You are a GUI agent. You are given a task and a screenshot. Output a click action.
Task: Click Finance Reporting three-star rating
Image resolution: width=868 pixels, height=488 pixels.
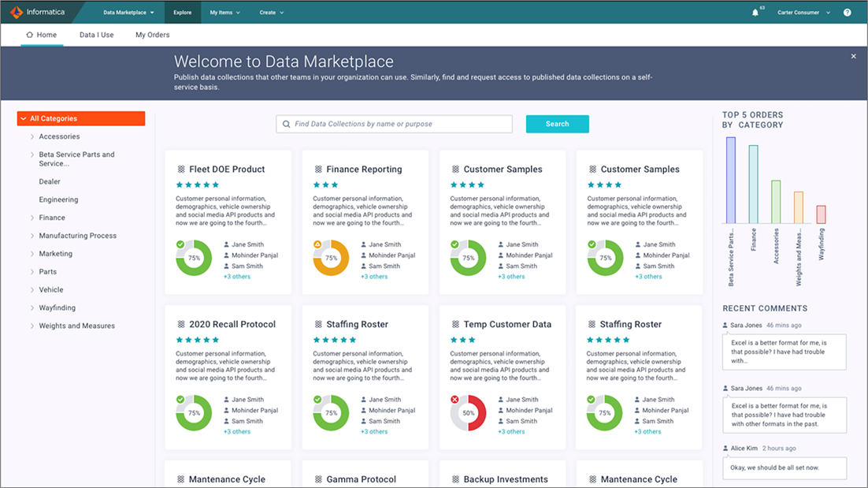click(325, 185)
